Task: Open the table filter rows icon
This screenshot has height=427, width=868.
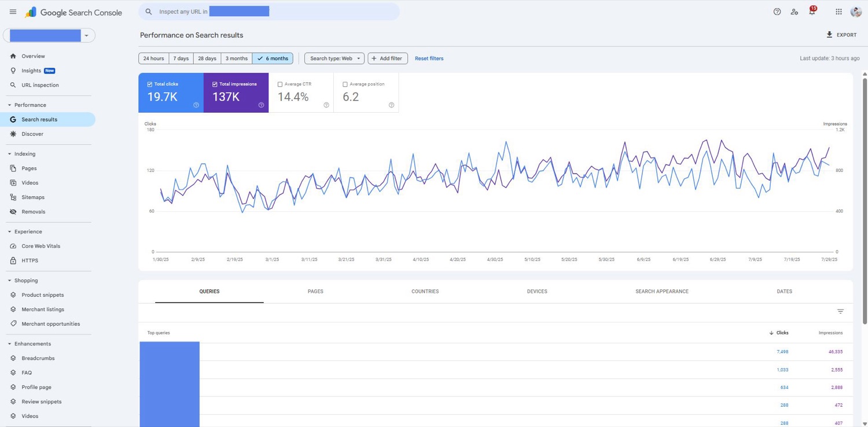Action: pyautogui.click(x=840, y=311)
